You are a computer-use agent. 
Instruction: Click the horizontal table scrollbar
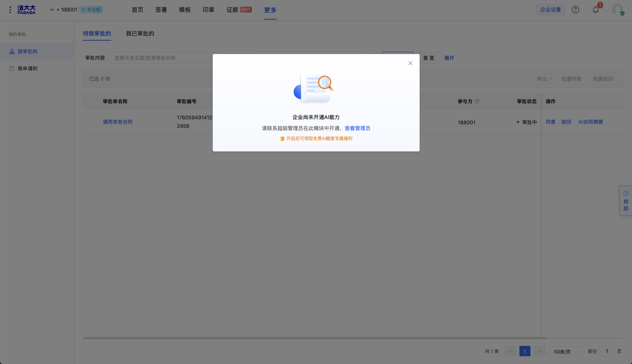click(x=314, y=338)
